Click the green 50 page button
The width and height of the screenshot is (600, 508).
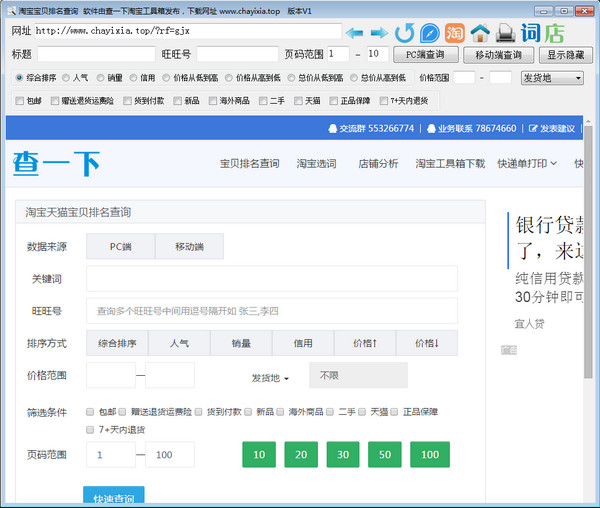385,454
